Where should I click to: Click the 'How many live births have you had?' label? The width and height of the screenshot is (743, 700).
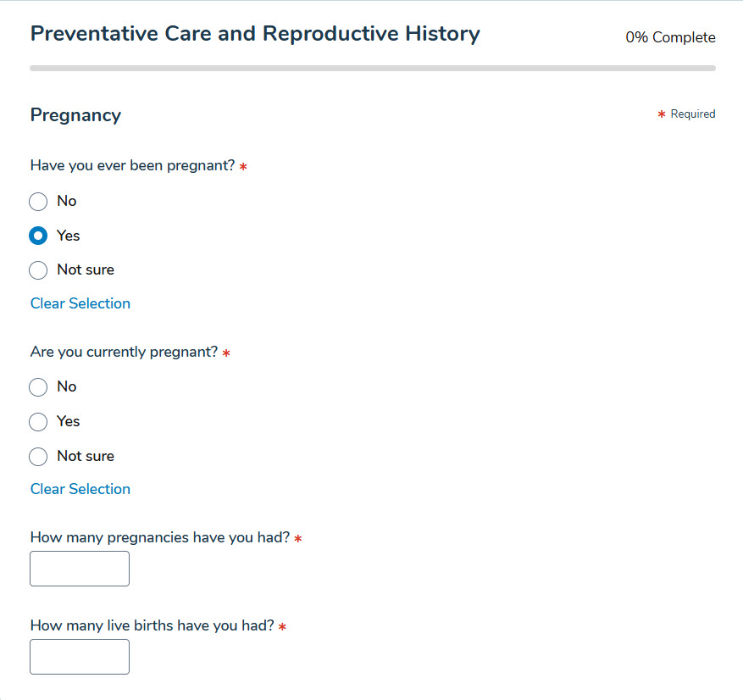coord(152,625)
